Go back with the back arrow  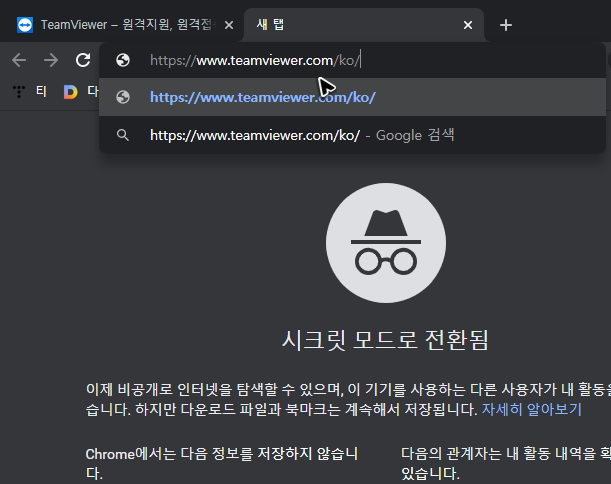pyautogui.click(x=19, y=60)
